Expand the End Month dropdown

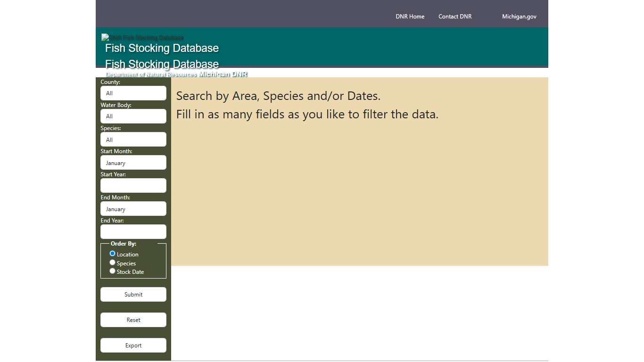coord(133,209)
